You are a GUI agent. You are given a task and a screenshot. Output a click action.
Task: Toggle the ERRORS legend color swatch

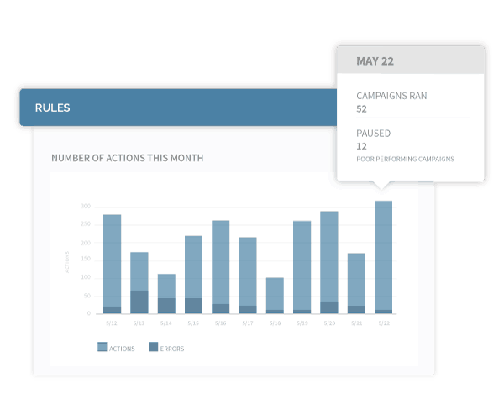pos(153,348)
